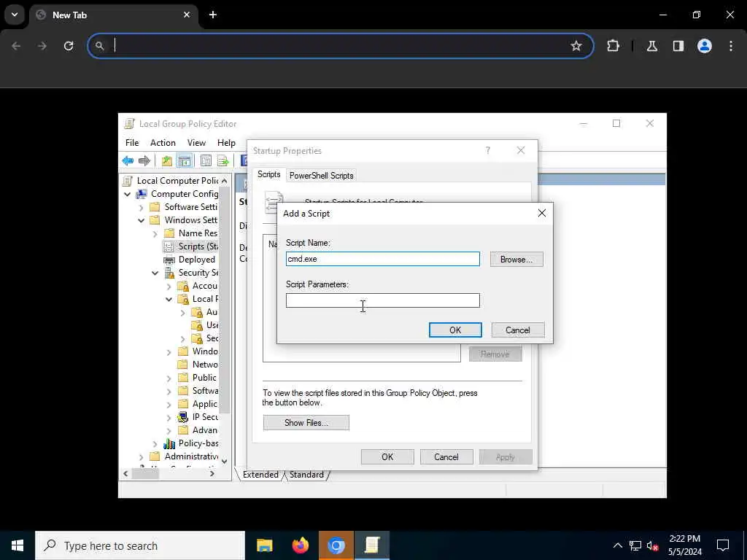Screen dimensions: 747x560
Task: Open Chrome extensions puzzle icon
Action: (x=613, y=46)
